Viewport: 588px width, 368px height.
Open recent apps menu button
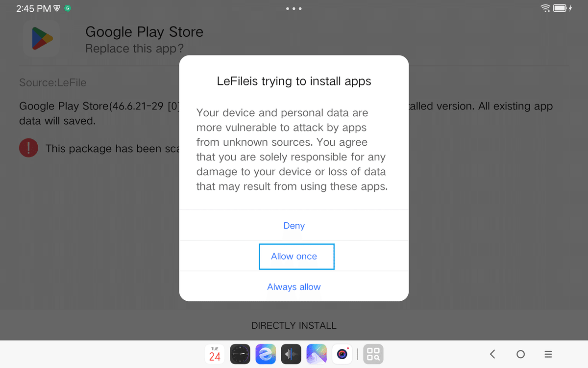548,354
